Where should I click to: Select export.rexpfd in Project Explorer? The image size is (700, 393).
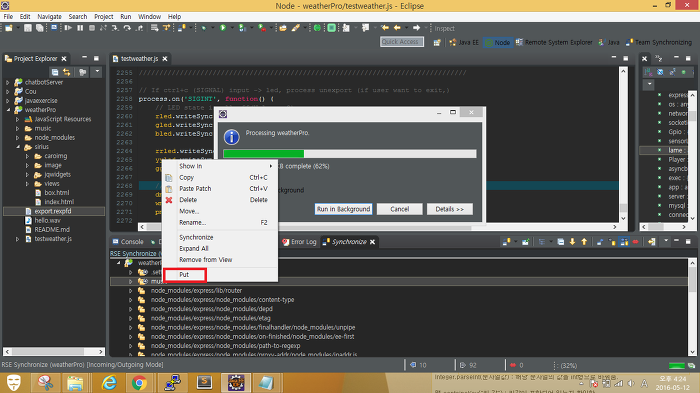tap(54, 211)
